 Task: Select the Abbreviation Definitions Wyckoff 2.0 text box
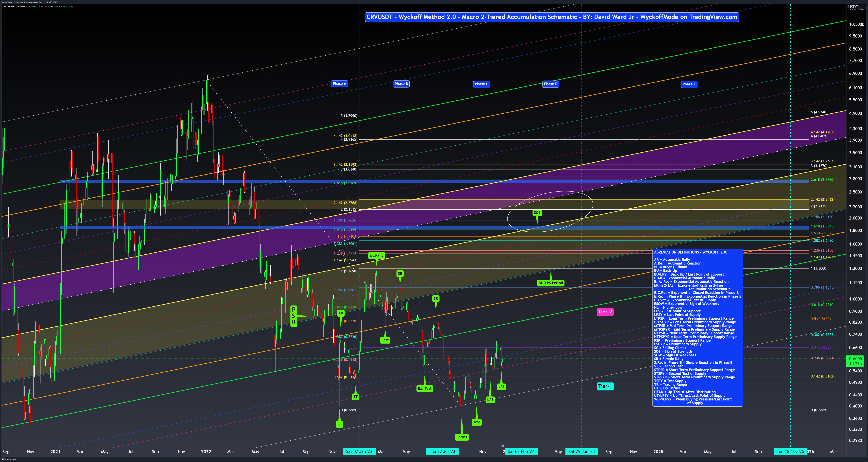[697, 328]
